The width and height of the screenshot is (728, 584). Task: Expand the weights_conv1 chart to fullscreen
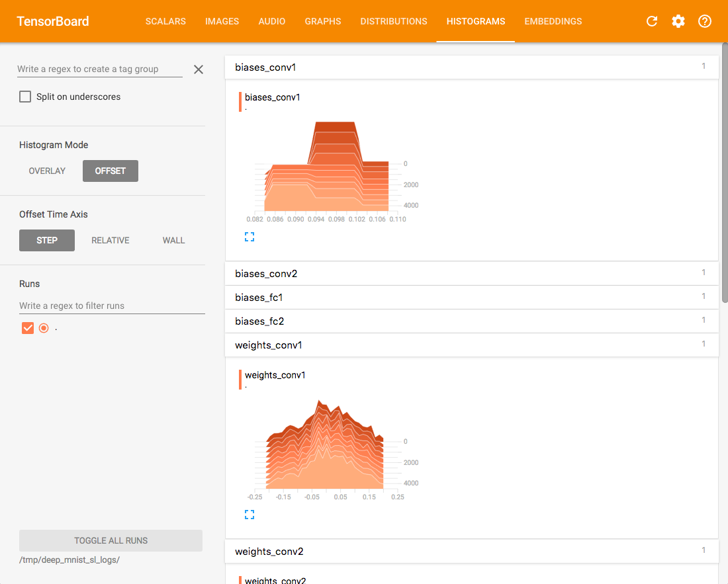(x=250, y=514)
